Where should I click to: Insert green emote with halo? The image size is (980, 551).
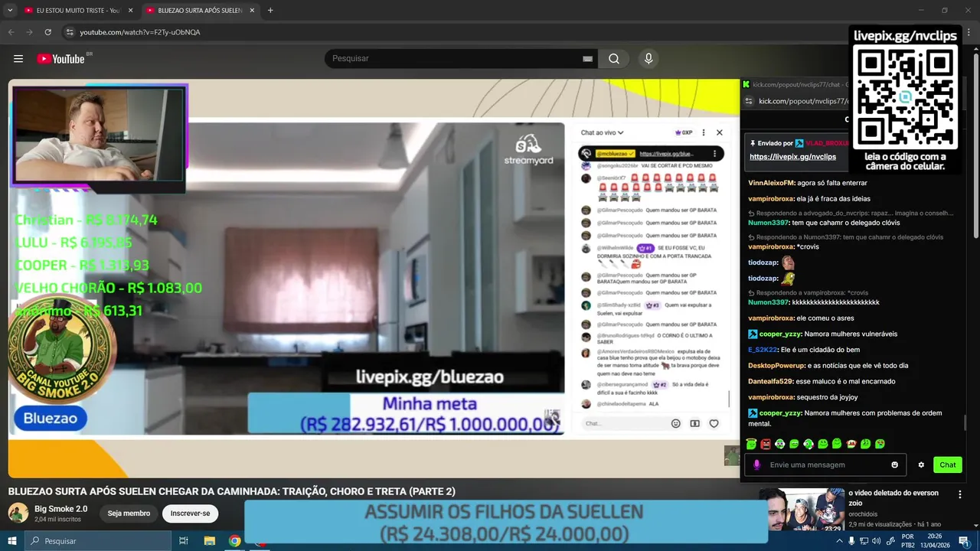pyautogui.click(x=751, y=444)
